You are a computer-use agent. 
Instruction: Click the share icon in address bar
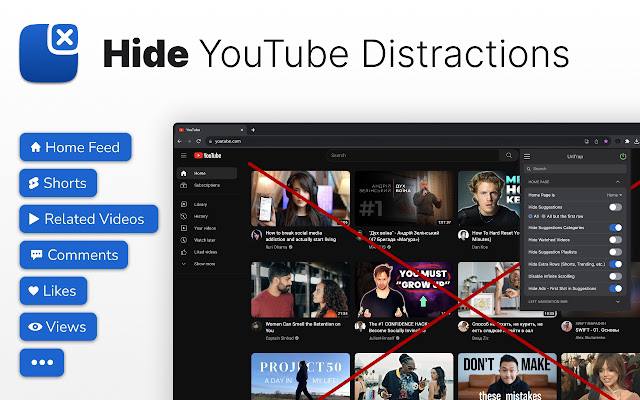596,141
